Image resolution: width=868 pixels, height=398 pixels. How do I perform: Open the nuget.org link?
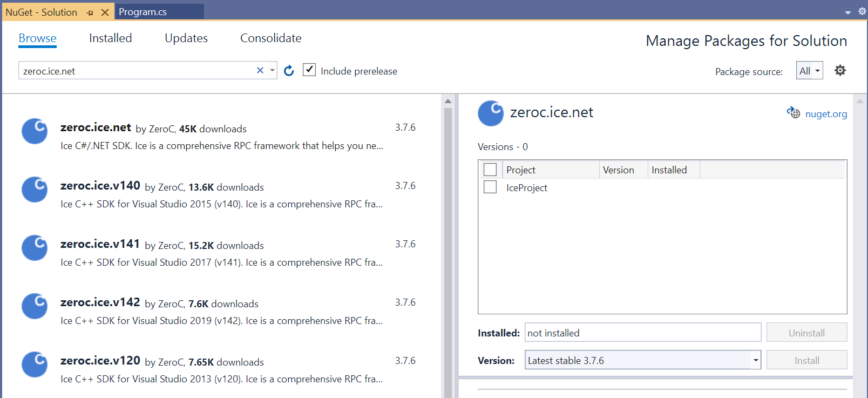coord(826,114)
